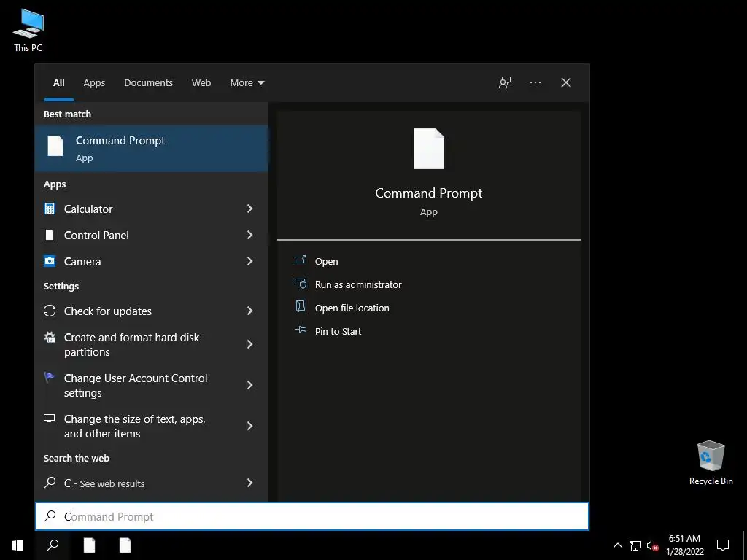Image resolution: width=747 pixels, height=560 pixels.
Task: Expand hard disk partitions arrow
Action: tap(249, 344)
